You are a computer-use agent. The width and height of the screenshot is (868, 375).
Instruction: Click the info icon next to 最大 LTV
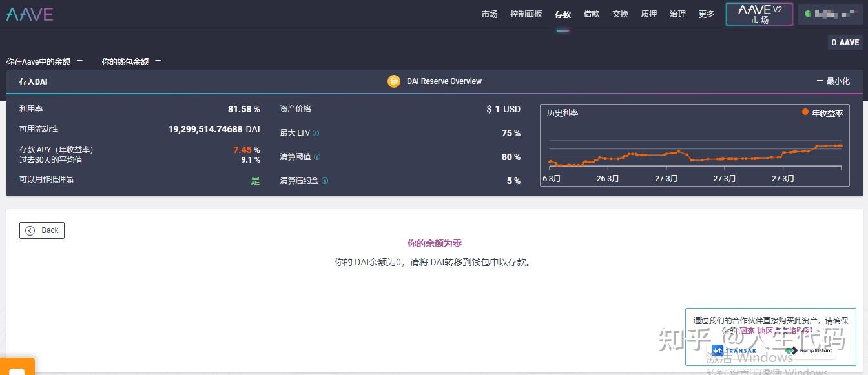(x=316, y=133)
